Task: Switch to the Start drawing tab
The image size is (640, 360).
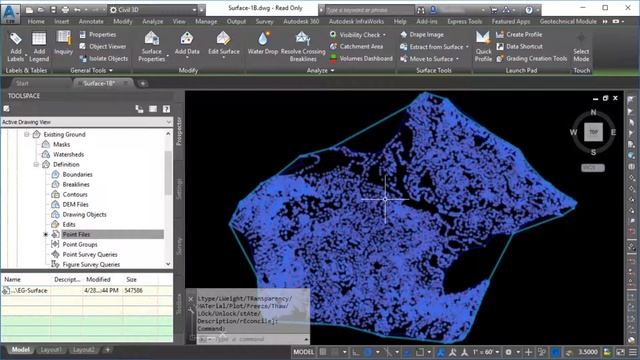Action: pos(22,83)
